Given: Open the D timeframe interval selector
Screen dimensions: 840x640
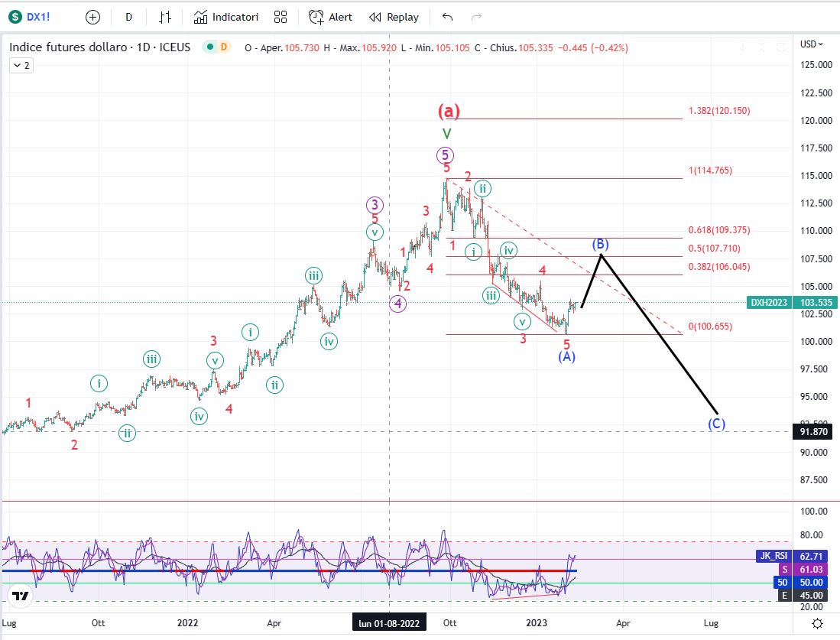Looking at the screenshot, I should 128,17.
